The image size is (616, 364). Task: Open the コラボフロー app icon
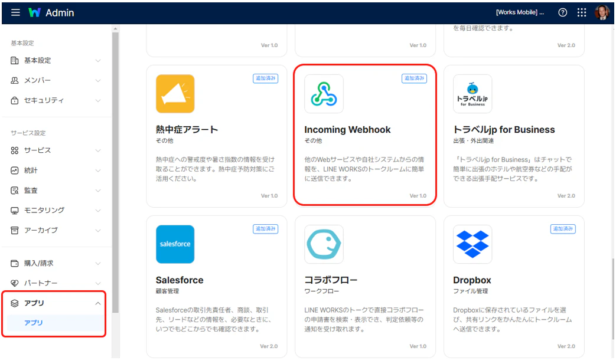(324, 244)
